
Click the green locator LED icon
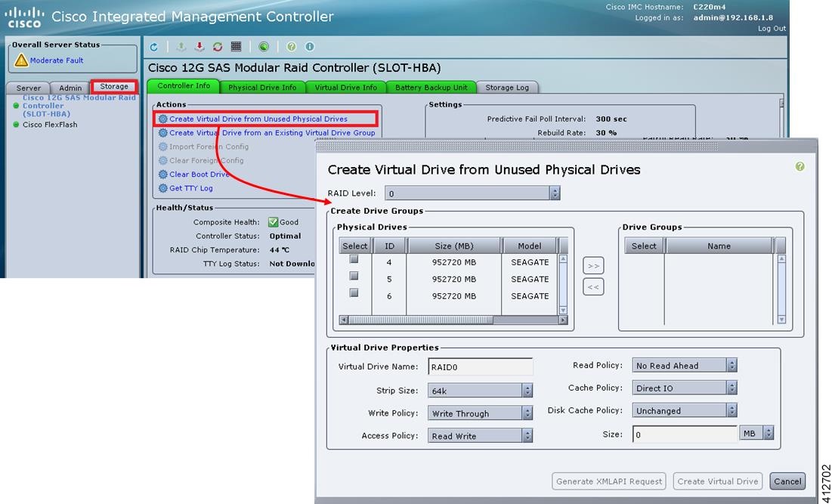[x=264, y=47]
